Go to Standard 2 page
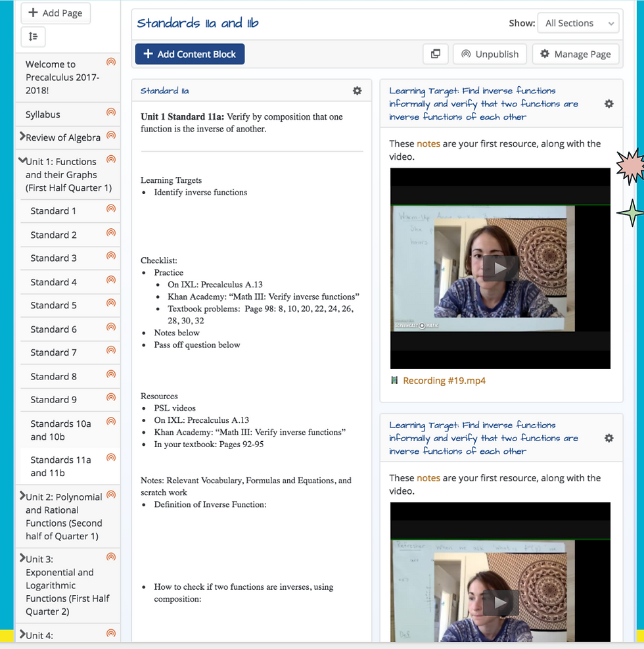This screenshot has height=649, width=644. pyautogui.click(x=53, y=235)
